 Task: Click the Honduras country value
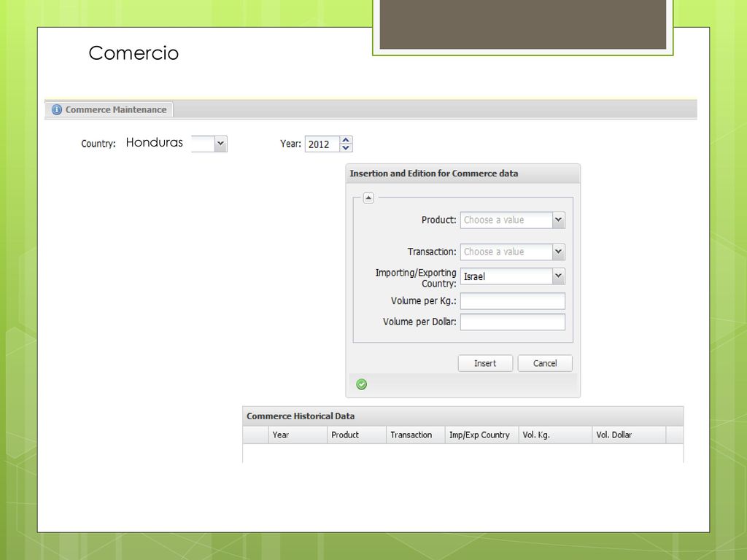(155, 142)
